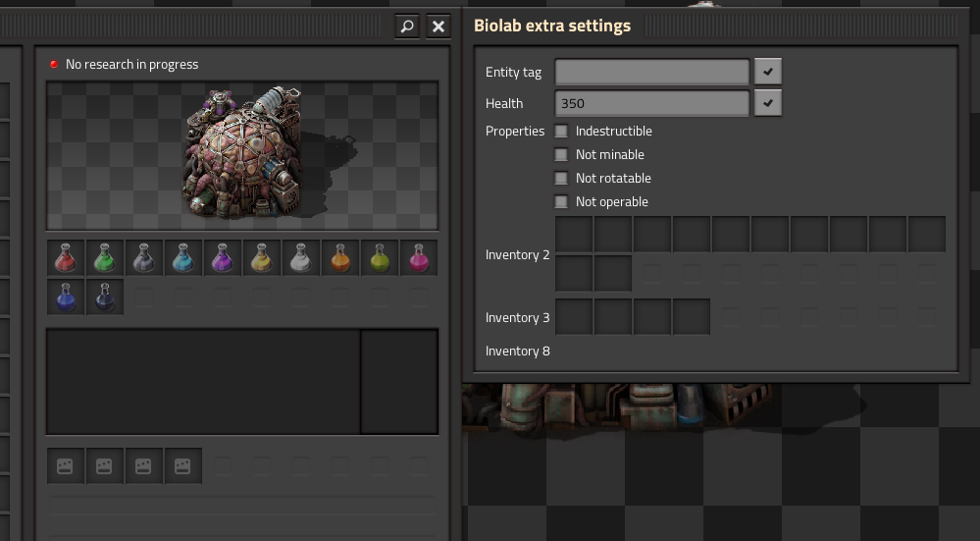The width and height of the screenshot is (980, 541).
Task: Toggle the Not minable checkbox
Action: pyautogui.click(x=561, y=155)
